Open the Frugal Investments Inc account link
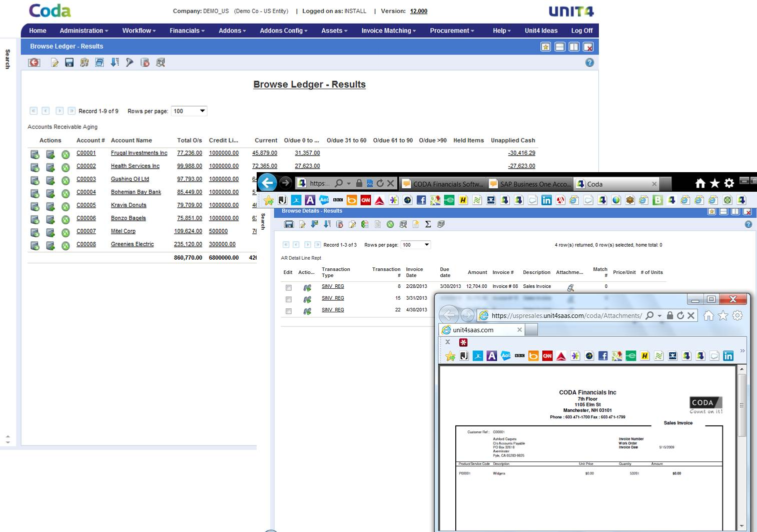Viewport: 757px width, 532px height. [x=139, y=153]
